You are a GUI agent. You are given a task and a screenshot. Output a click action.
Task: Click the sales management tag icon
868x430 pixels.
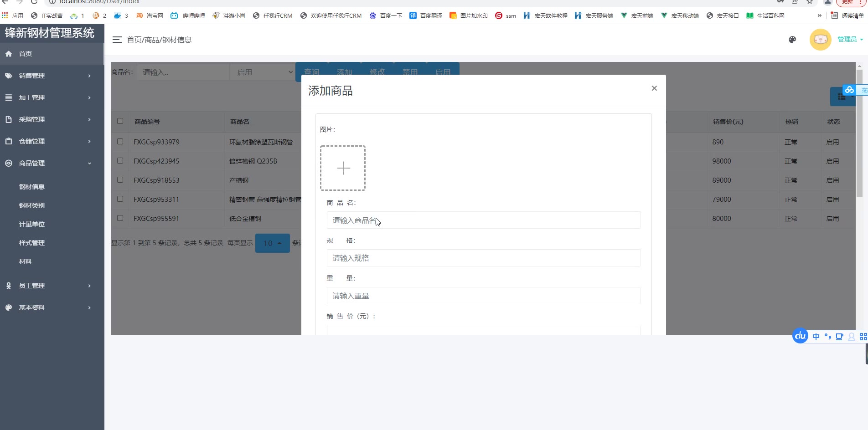click(9, 76)
